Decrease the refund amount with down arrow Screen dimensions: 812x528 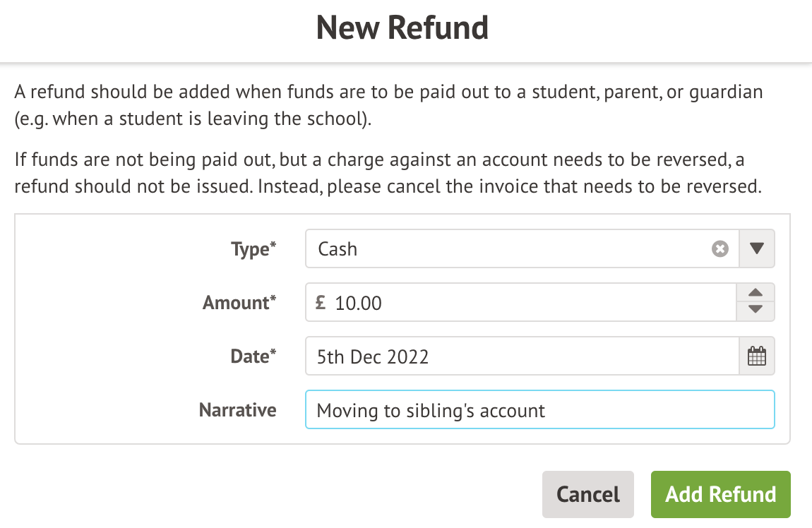pyautogui.click(x=756, y=310)
